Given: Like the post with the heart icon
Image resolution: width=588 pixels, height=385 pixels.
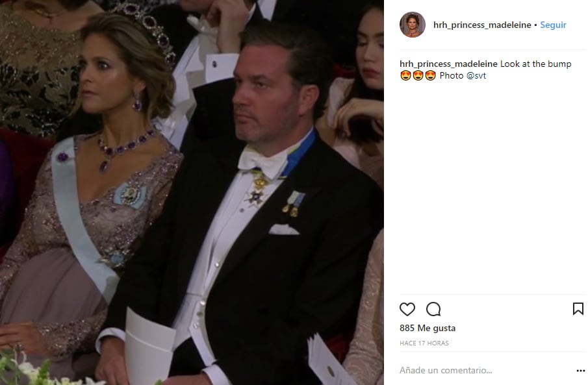Looking at the screenshot, I should 407,309.
